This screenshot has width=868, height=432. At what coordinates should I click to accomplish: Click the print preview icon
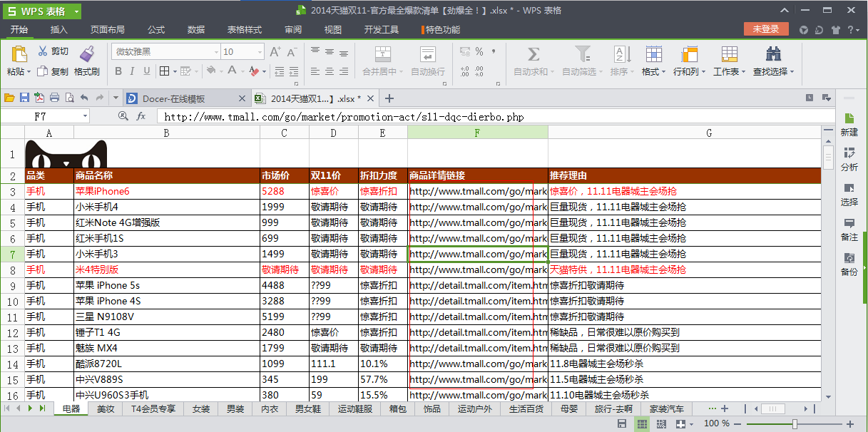click(69, 98)
